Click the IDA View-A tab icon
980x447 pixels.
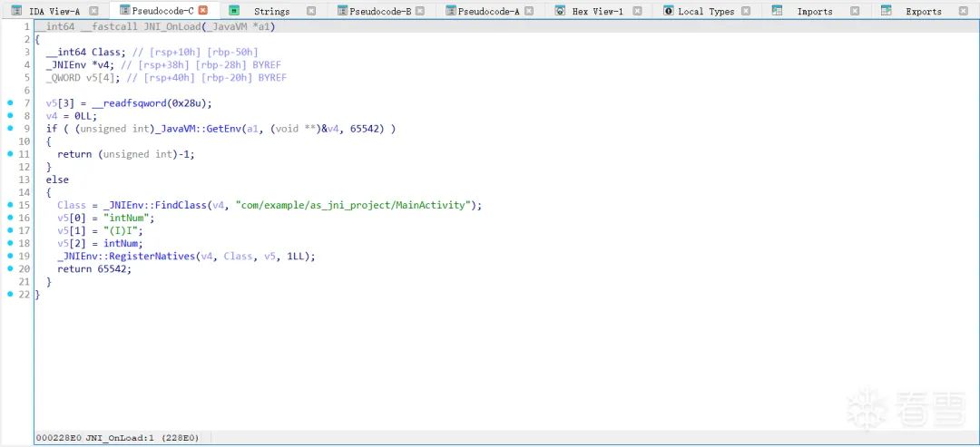pos(17,11)
